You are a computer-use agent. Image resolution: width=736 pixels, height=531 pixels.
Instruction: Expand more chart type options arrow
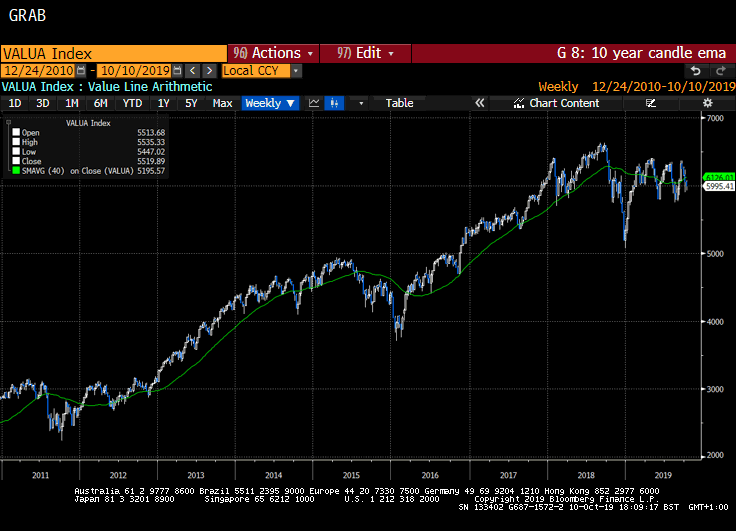(361, 103)
